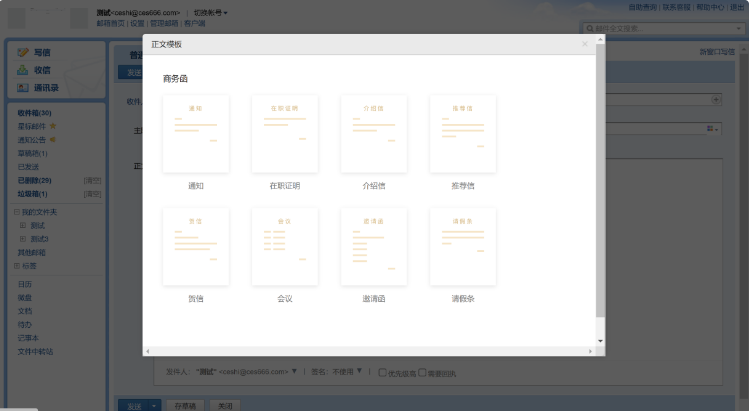Choose the 在职证明 template icon

pos(284,134)
